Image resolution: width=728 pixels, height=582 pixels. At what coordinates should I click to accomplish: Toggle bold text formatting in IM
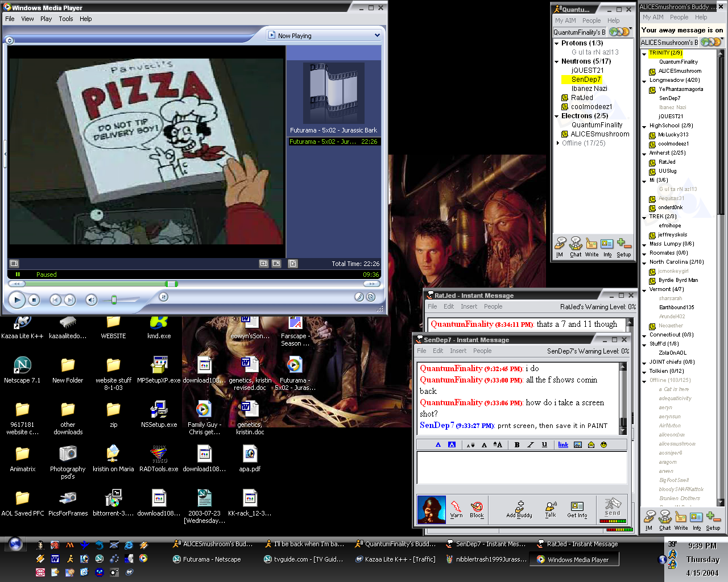tap(517, 445)
